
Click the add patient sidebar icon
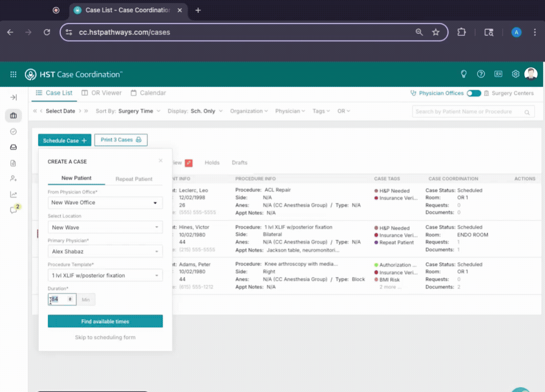pos(13,178)
